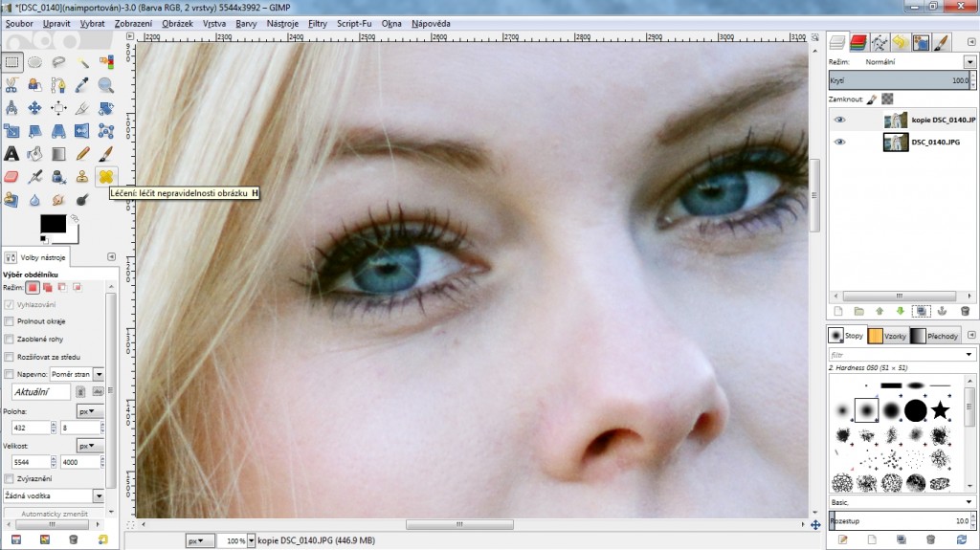The width and height of the screenshot is (980, 550).
Task: Activate the Move tool
Action: [x=35, y=108]
